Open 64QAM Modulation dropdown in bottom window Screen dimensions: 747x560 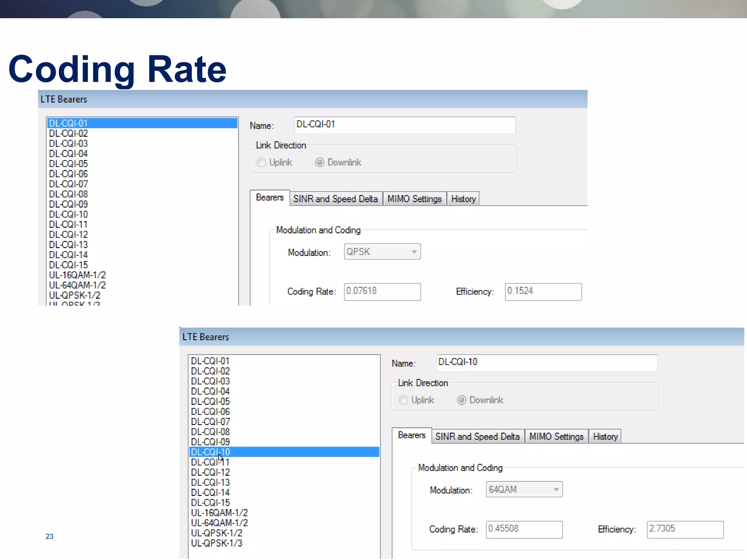pos(524,489)
